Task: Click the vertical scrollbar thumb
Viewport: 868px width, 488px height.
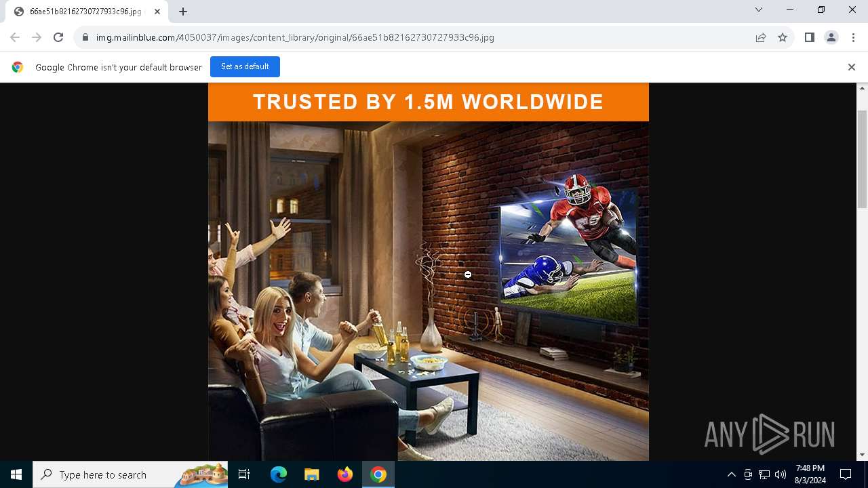Action: click(863, 159)
